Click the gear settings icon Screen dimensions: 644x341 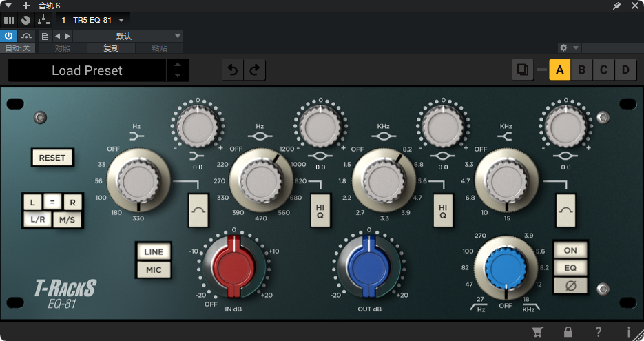[563, 48]
